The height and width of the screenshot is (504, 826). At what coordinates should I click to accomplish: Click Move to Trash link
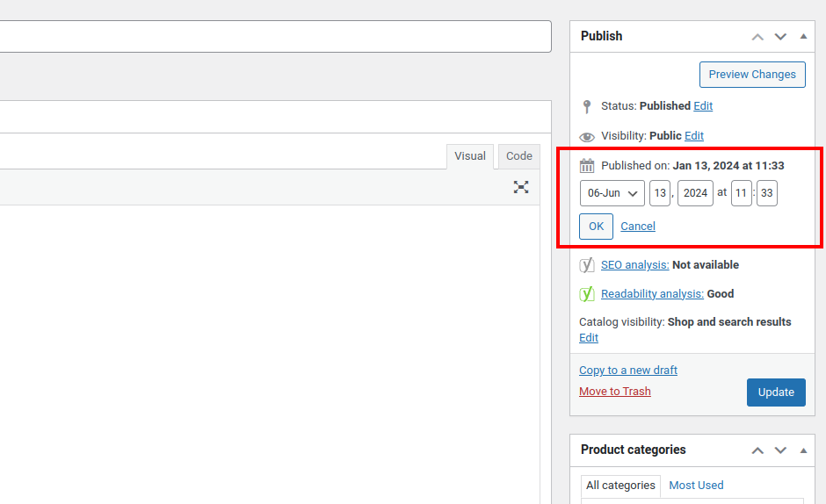615,392
